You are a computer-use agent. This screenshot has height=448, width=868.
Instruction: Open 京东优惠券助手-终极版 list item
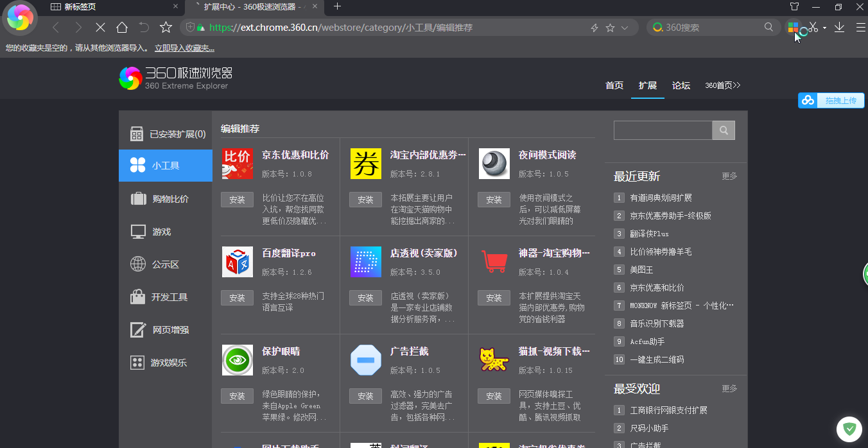(670, 216)
